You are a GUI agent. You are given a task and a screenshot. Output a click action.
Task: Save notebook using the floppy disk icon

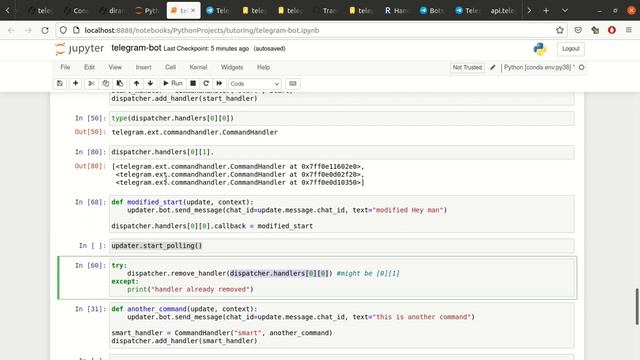click(60, 84)
